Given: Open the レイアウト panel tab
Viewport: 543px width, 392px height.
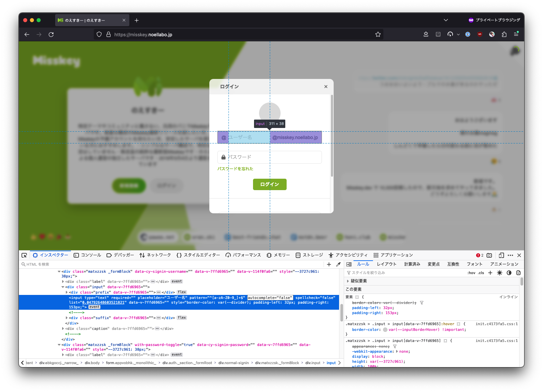Looking at the screenshot, I should coord(386,264).
